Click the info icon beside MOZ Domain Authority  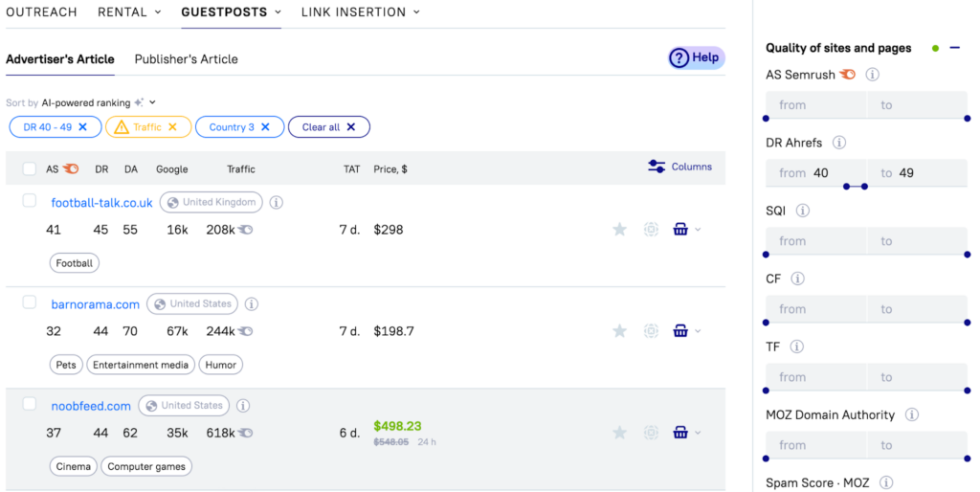pyautogui.click(x=911, y=415)
